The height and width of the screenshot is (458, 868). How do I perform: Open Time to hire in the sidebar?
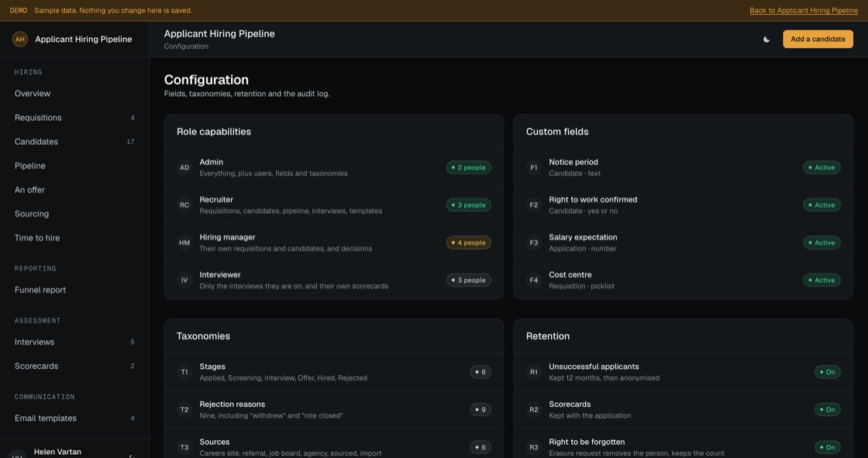click(74, 238)
